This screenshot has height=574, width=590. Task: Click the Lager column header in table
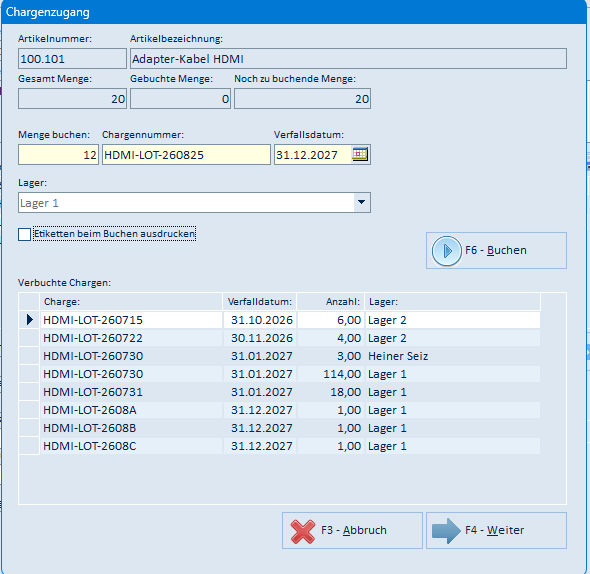(453, 302)
